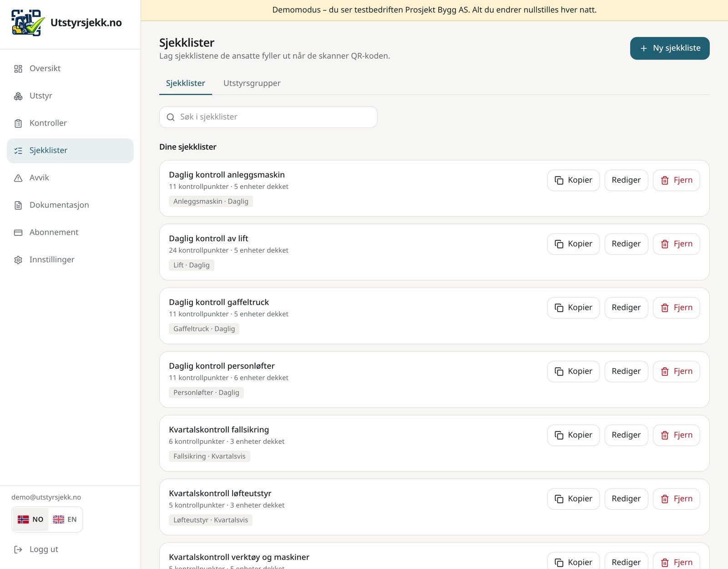Delete Daglig kontroll av lift
Image resolution: width=728 pixels, height=569 pixels.
(x=677, y=244)
